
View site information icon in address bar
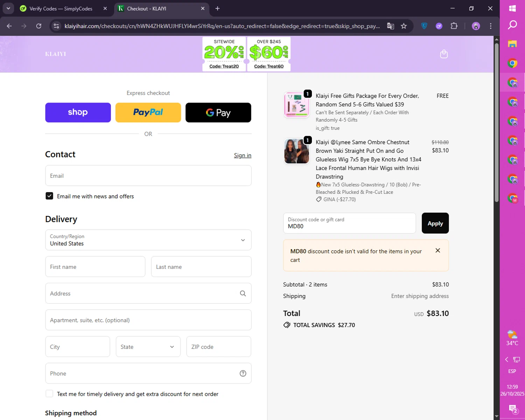56,26
